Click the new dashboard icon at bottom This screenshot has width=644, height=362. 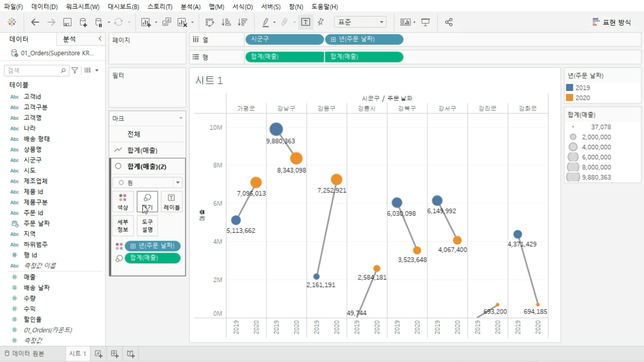115,354
